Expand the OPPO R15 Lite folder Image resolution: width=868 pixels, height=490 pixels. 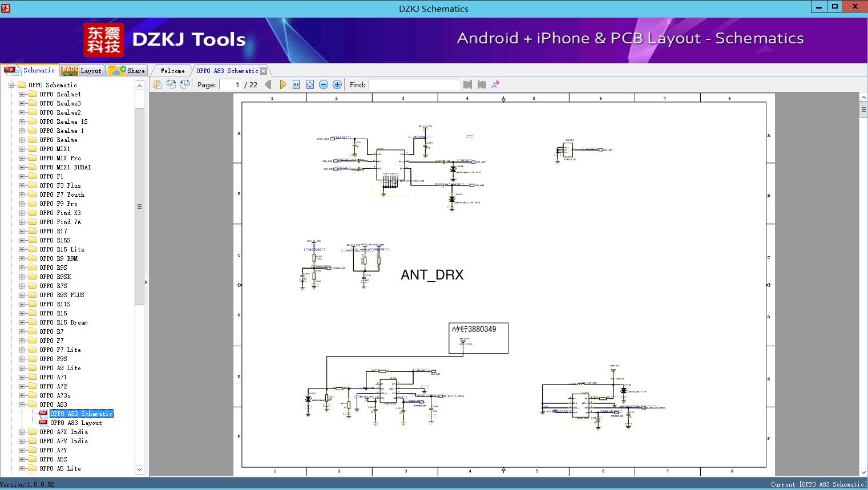tap(22, 249)
